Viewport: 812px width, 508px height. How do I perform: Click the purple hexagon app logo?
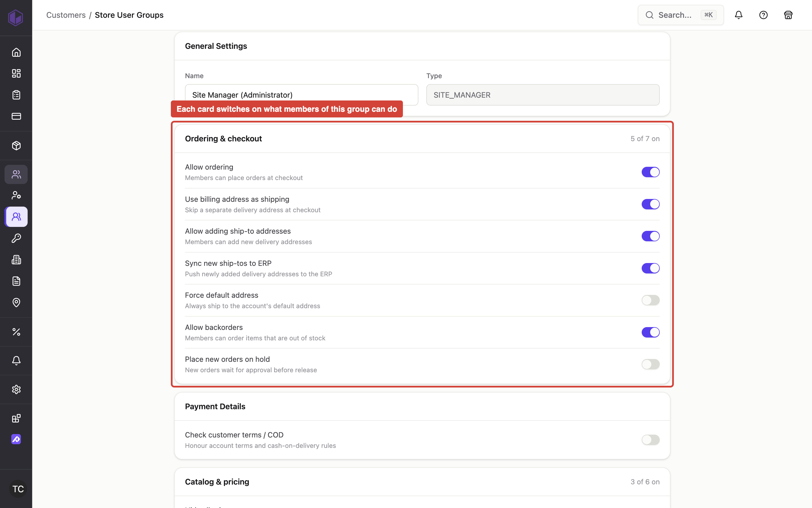pyautogui.click(x=16, y=17)
